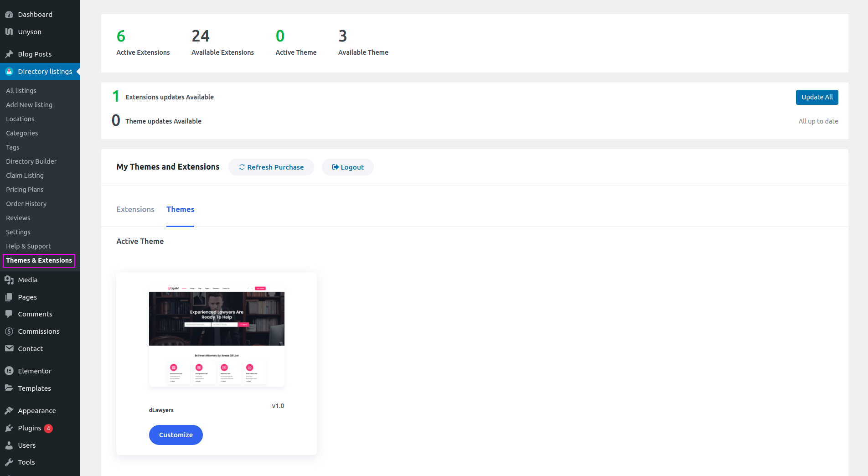868x476 pixels.
Task: Open Add New listing link
Action: click(x=29, y=105)
